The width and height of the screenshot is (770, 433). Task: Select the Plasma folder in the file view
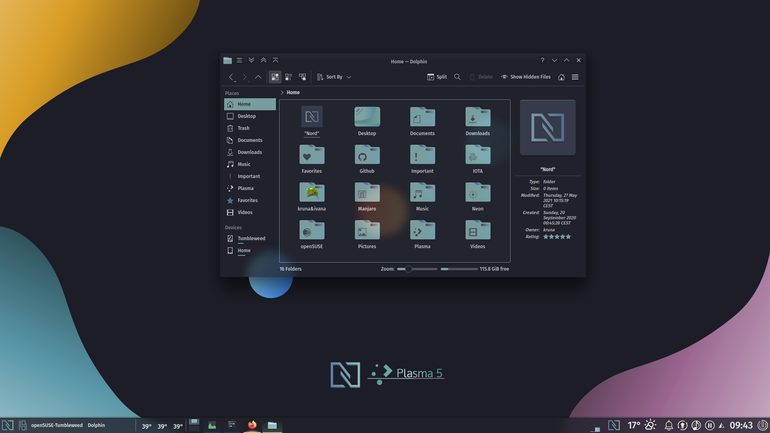coord(422,234)
